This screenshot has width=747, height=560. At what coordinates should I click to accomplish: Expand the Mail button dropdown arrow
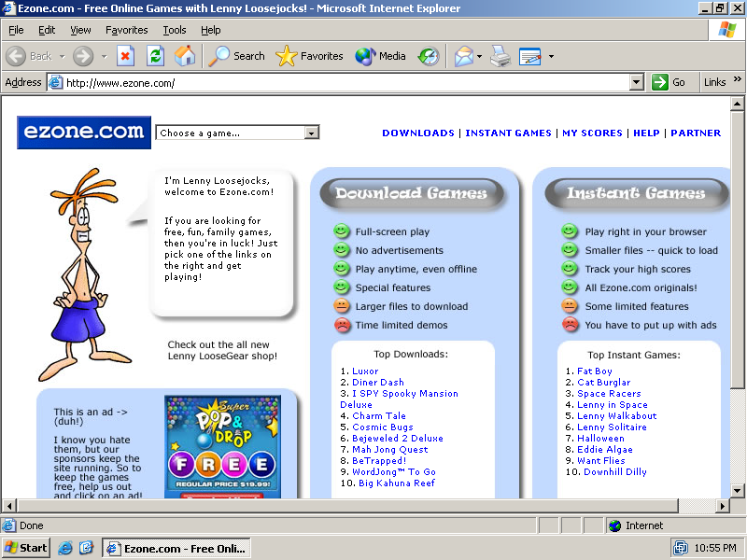point(479,56)
